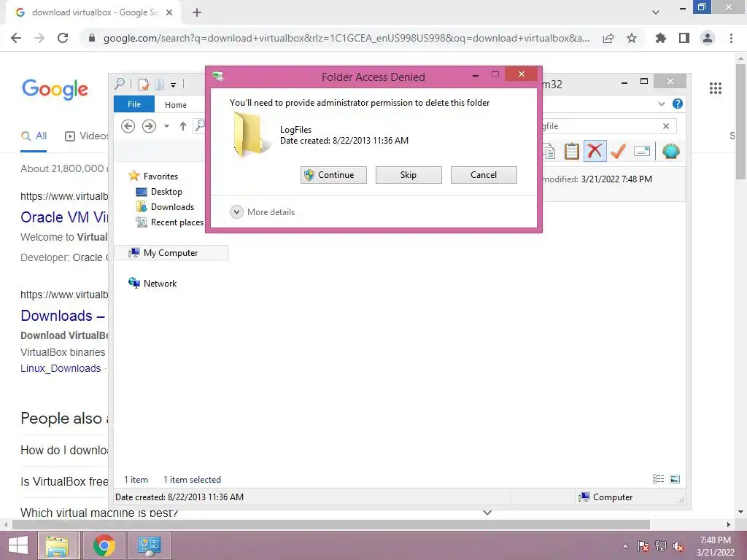Go back in File Explorer
The width and height of the screenshot is (747, 560).
(128, 126)
